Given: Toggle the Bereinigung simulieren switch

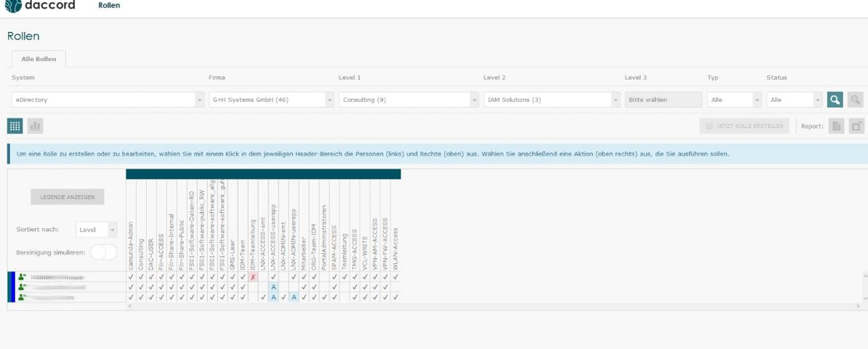Looking at the screenshot, I should click(103, 252).
